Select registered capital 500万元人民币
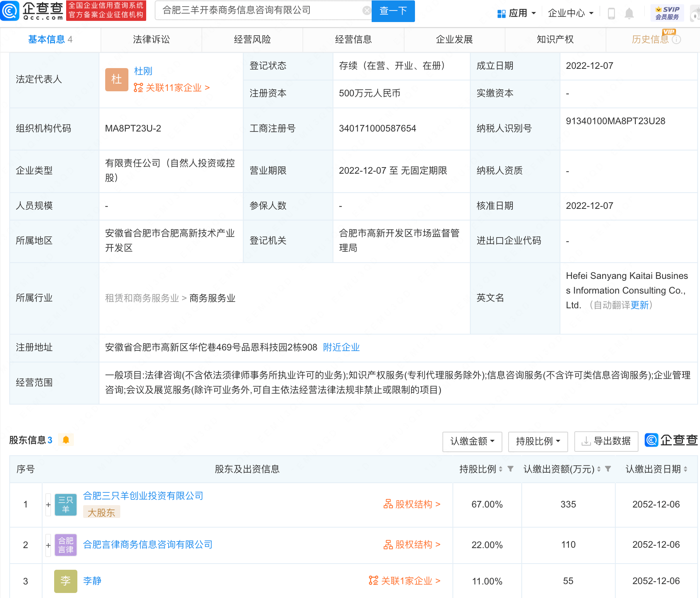700x598 pixels. (x=369, y=93)
